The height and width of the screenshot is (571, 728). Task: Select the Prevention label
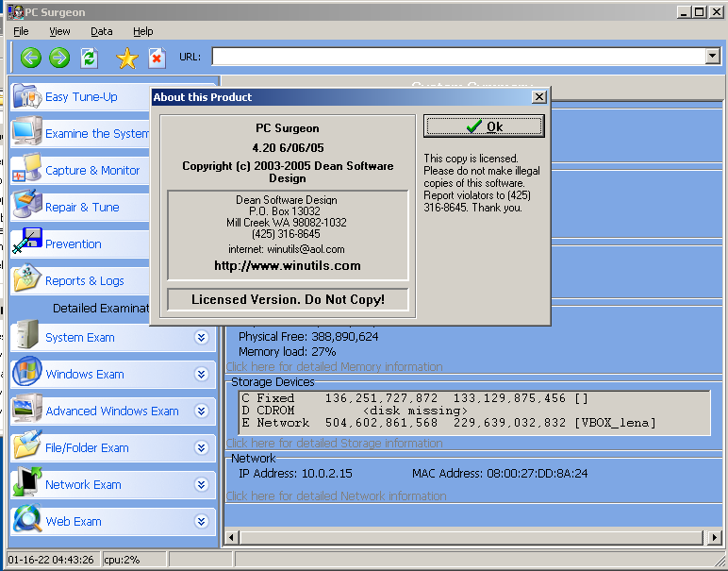coord(73,244)
